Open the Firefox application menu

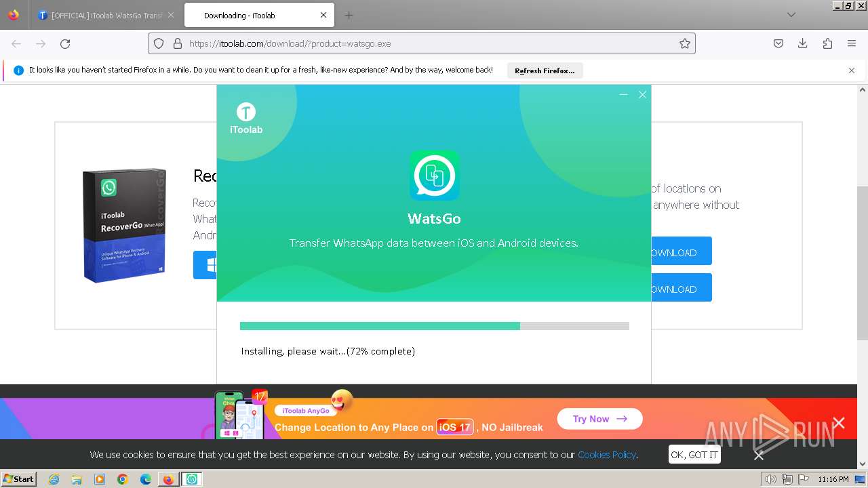point(852,43)
